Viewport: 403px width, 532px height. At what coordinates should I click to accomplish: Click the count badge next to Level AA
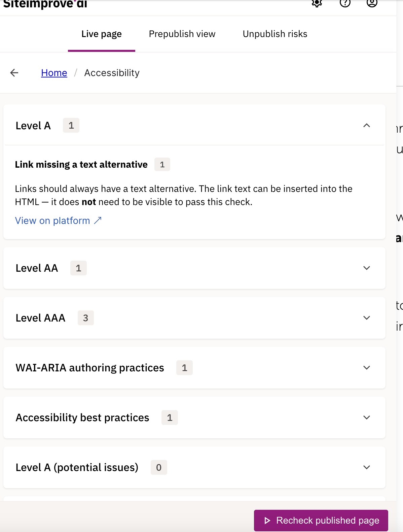(x=78, y=268)
